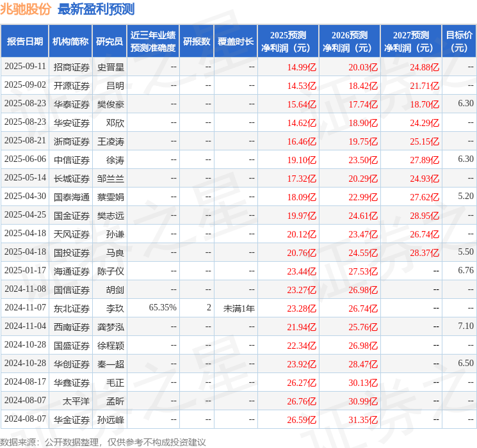Image resolution: width=477 pixels, height=448 pixels.
Task: Click the 2027预测净利润 column header
Action: (411, 42)
